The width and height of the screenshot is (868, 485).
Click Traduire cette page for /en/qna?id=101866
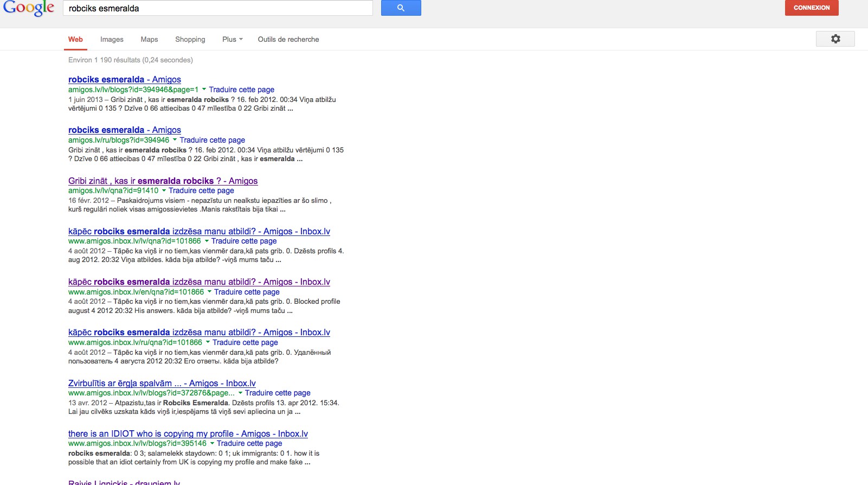click(247, 292)
